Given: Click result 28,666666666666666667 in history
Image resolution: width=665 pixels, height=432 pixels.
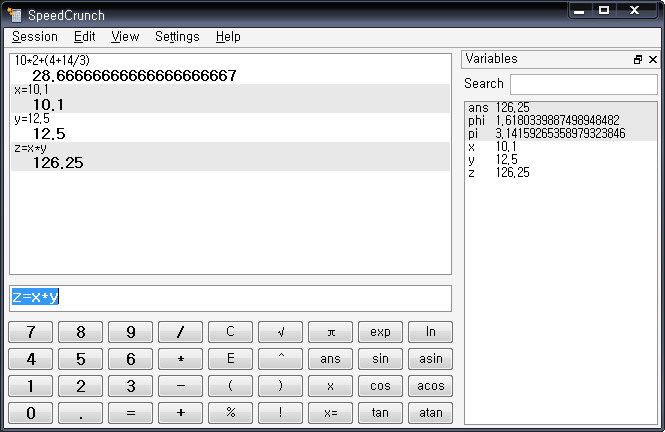Looking at the screenshot, I should tap(134, 76).
